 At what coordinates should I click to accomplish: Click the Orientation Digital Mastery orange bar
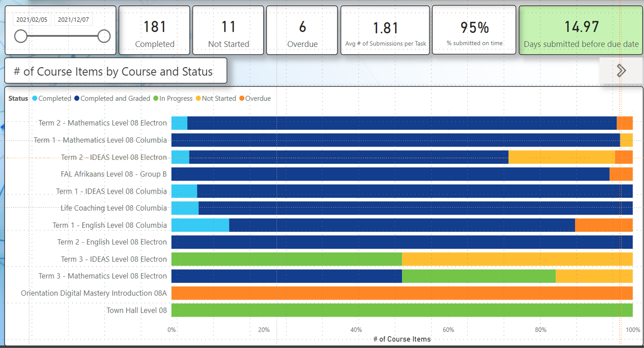tap(402, 293)
